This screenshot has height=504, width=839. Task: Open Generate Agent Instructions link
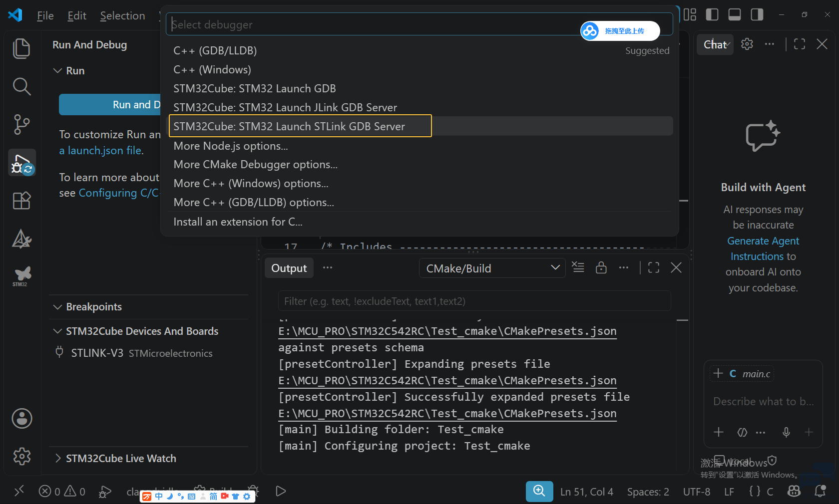point(763,249)
